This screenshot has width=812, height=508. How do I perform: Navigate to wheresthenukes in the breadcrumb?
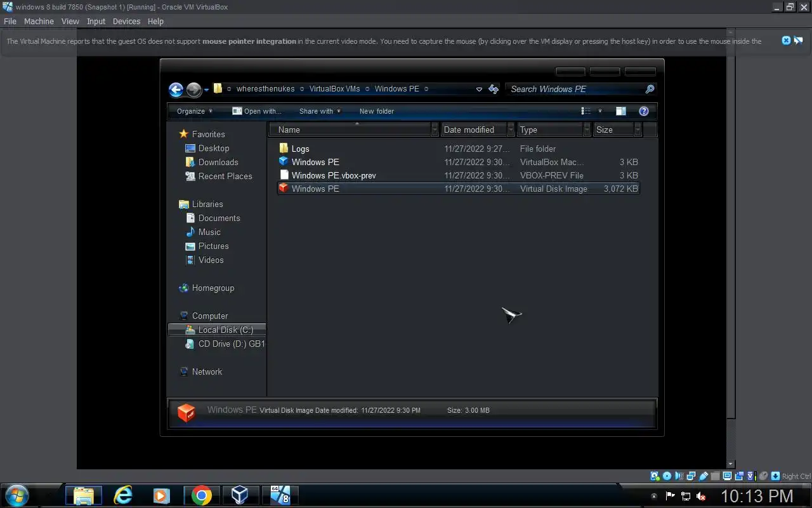pos(265,89)
